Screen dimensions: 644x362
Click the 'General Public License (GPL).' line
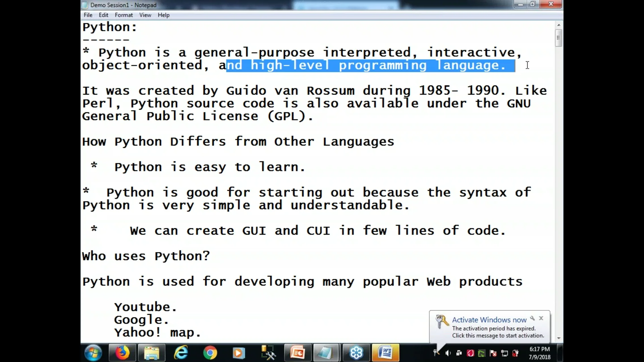(198, 116)
